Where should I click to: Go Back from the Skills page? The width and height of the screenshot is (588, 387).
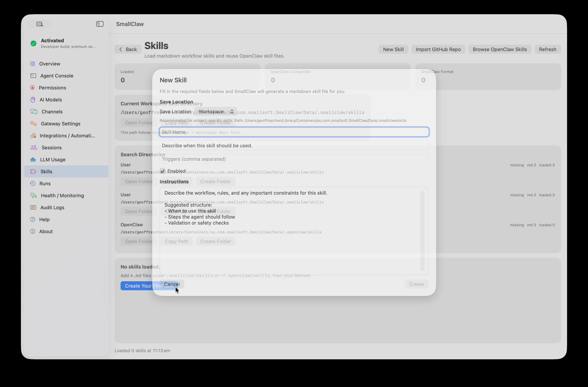128,49
